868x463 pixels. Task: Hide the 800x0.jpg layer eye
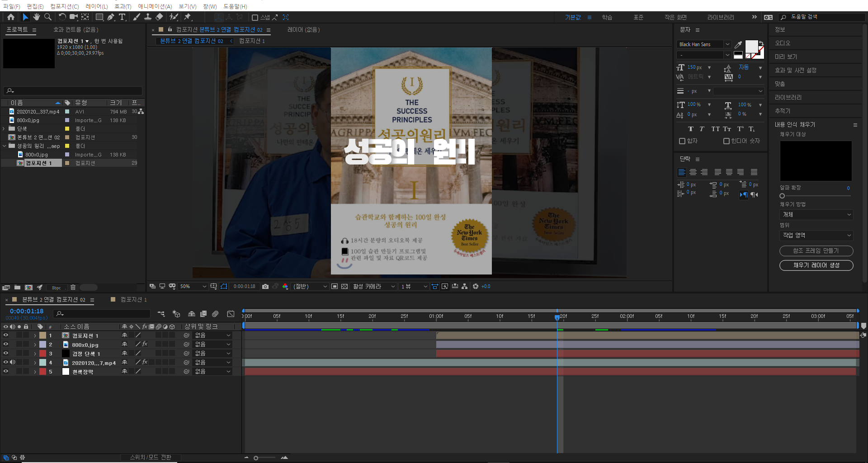[x=6, y=345]
